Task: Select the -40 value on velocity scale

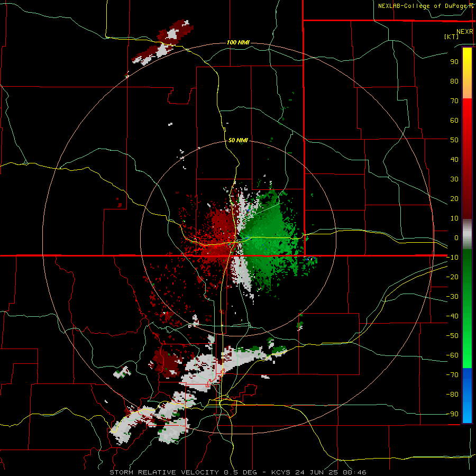Action: click(x=452, y=316)
